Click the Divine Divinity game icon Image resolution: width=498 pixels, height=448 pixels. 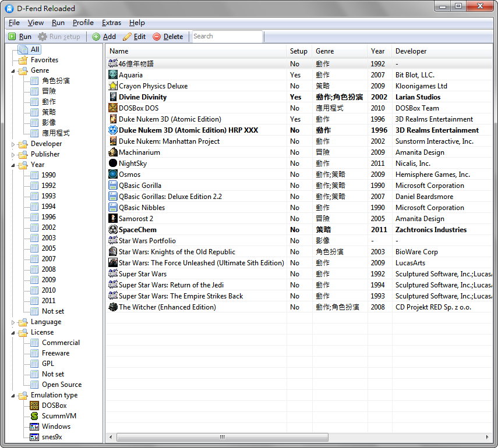113,97
